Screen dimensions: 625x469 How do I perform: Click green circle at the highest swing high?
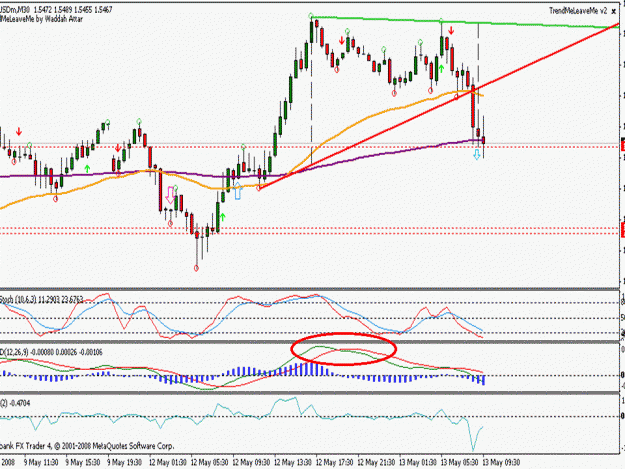click(x=311, y=16)
